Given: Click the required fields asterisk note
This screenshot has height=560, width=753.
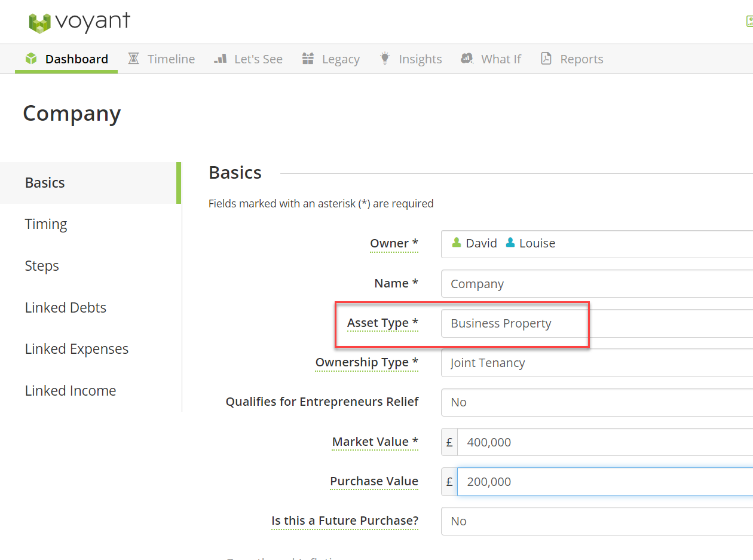Looking at the screenshot, I should [x=321, y=204].
